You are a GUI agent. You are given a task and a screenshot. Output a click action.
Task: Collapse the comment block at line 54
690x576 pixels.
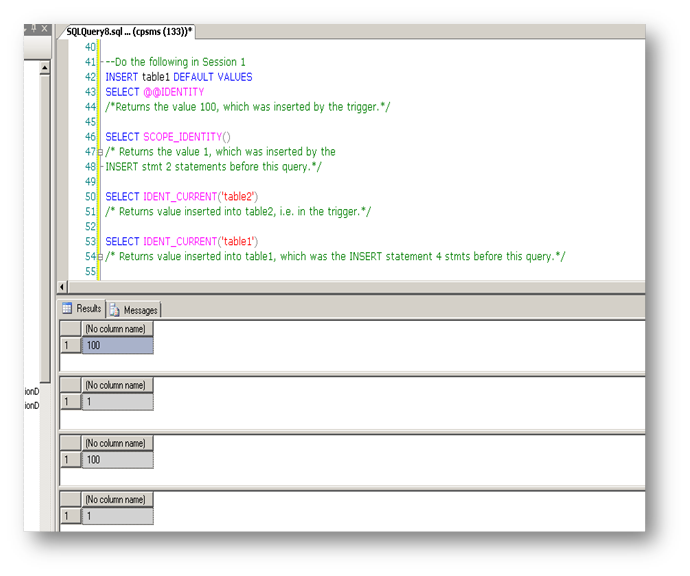(x=100, y=257)
